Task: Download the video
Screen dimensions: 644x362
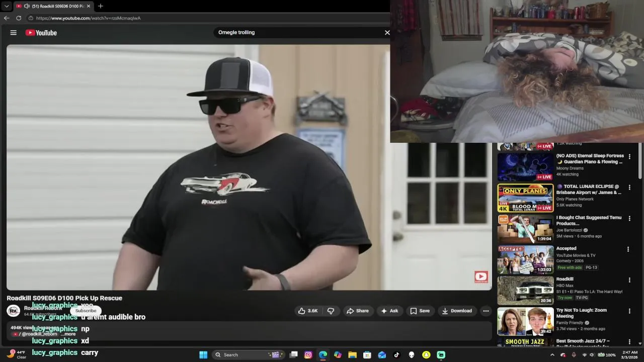Action: pyautogui.click(x=457, y=311)
